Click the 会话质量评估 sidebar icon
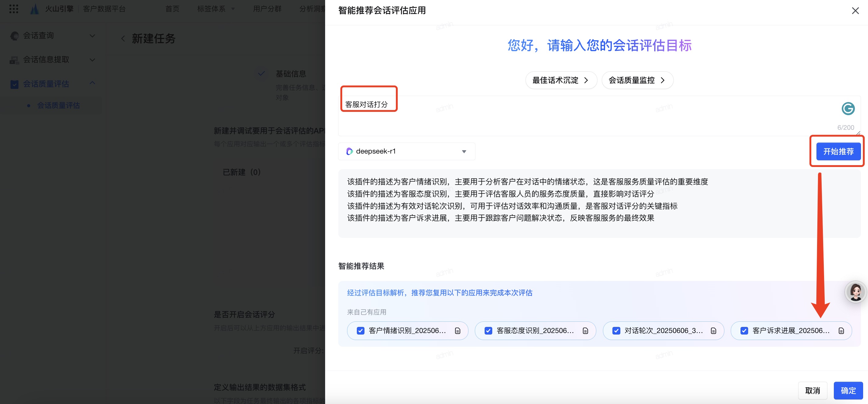 [x=15, y=84]
